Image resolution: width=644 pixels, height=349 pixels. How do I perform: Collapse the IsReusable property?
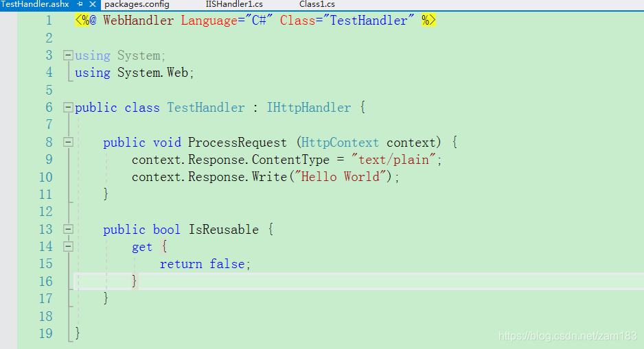[x=68, y=229]
